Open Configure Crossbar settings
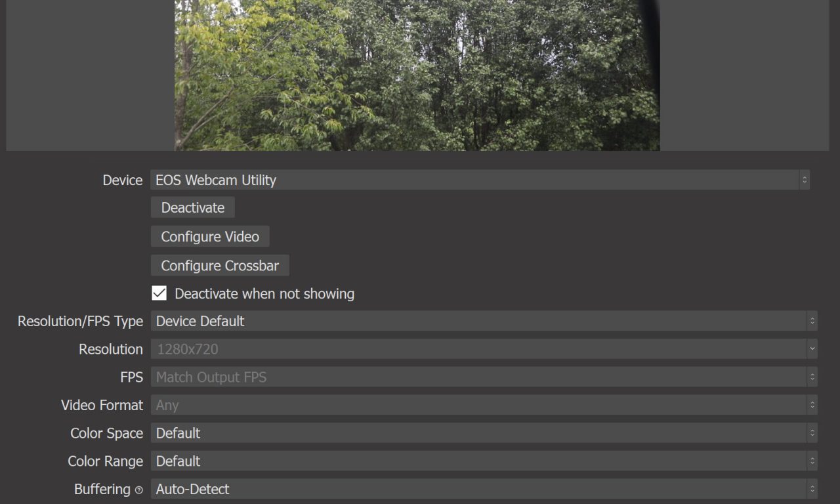The height and width of the screenshot is (504, 840). pos(220,266)
